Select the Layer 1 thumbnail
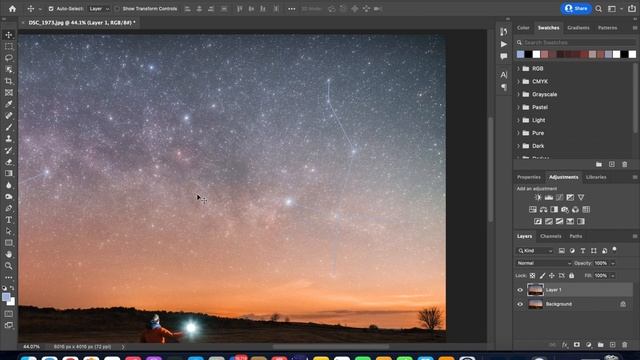Screen dimensions: 640x360 click(x=535, y=290)
